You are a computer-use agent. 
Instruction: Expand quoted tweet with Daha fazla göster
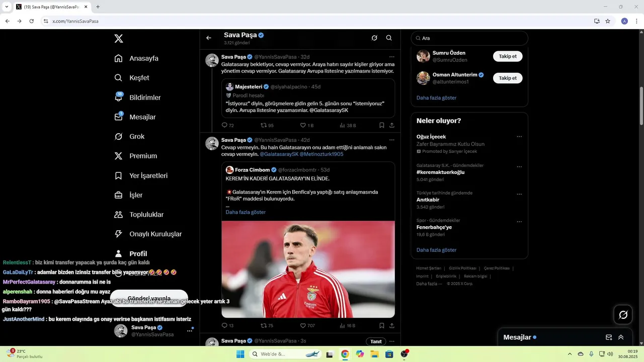point(246,212)
